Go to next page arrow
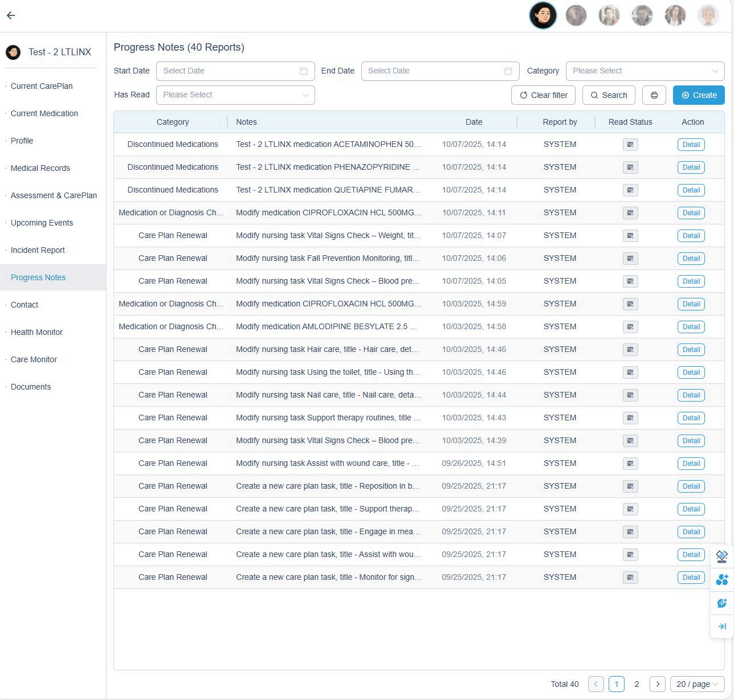This screenshot has height=700, width=734. [657, 684]
